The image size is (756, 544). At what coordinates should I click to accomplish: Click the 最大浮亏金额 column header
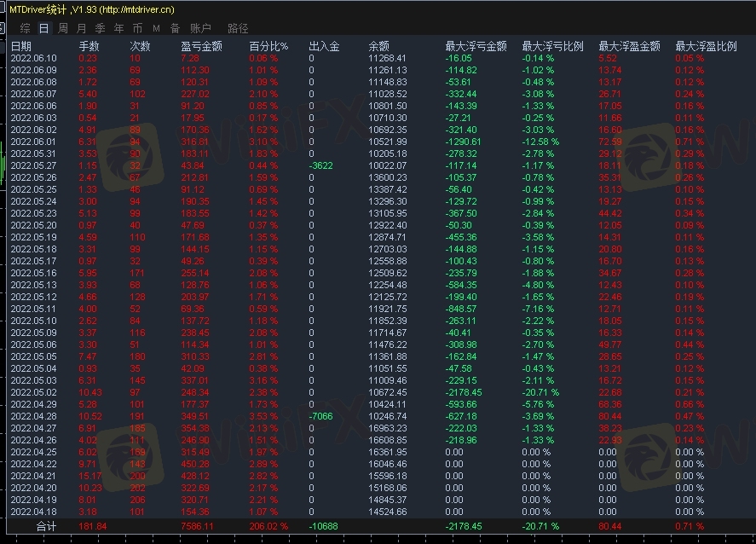pos(476,46)
